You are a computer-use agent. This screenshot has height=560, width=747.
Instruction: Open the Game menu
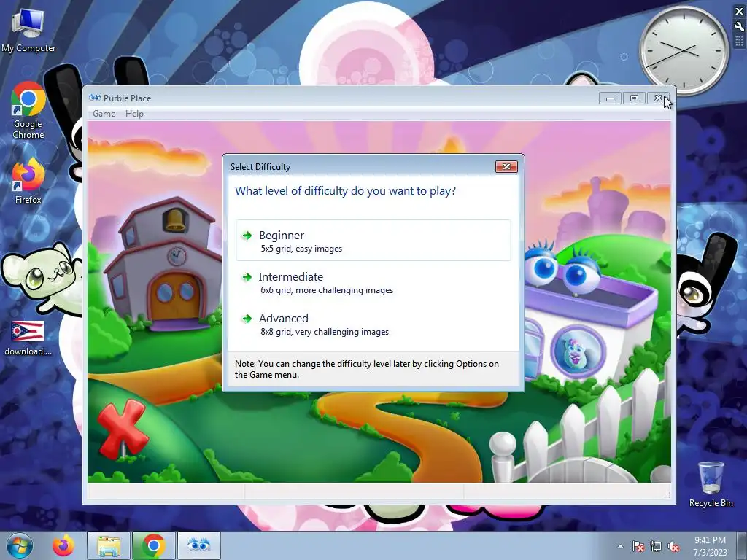coord(104,114)
